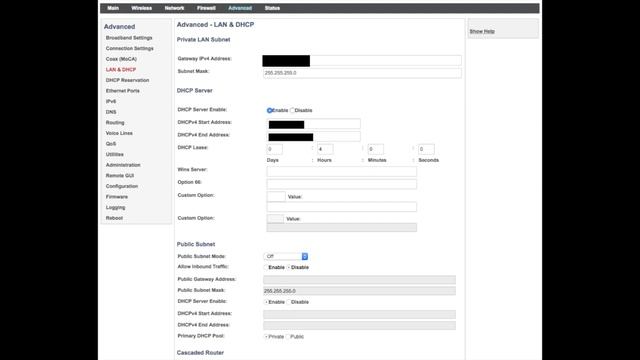Click the Gateway IPv4 Address field
The height and width of the screenshot is (360, 640).
click(x=362, y=61)
